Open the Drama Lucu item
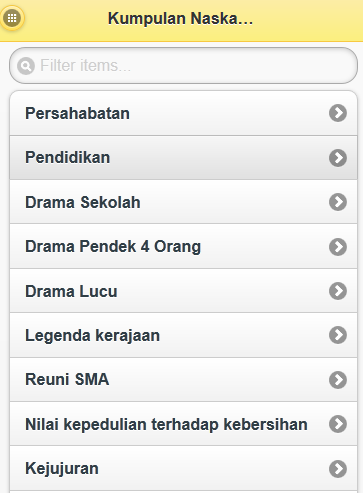This screenshot has height=493, width=363. click(183, 291)
